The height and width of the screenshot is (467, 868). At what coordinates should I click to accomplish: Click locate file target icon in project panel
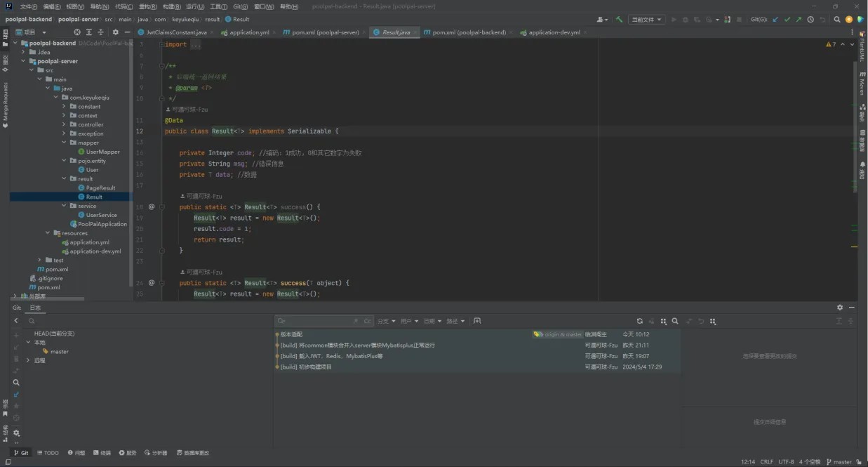(x=77, y=32)
